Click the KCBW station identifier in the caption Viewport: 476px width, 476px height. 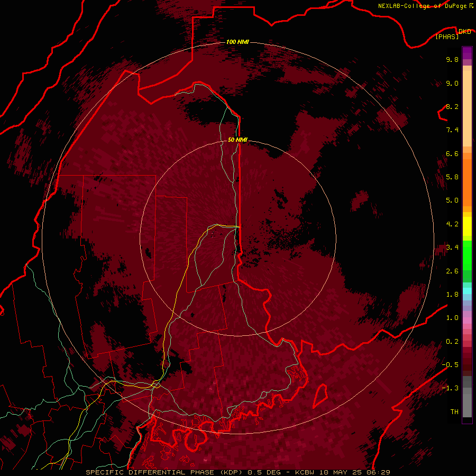304,472
